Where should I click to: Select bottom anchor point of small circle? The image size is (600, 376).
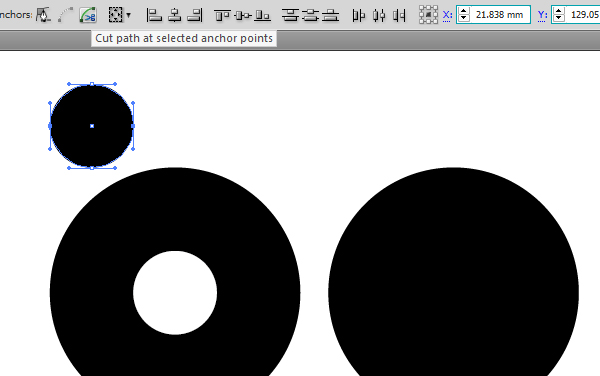92,168
